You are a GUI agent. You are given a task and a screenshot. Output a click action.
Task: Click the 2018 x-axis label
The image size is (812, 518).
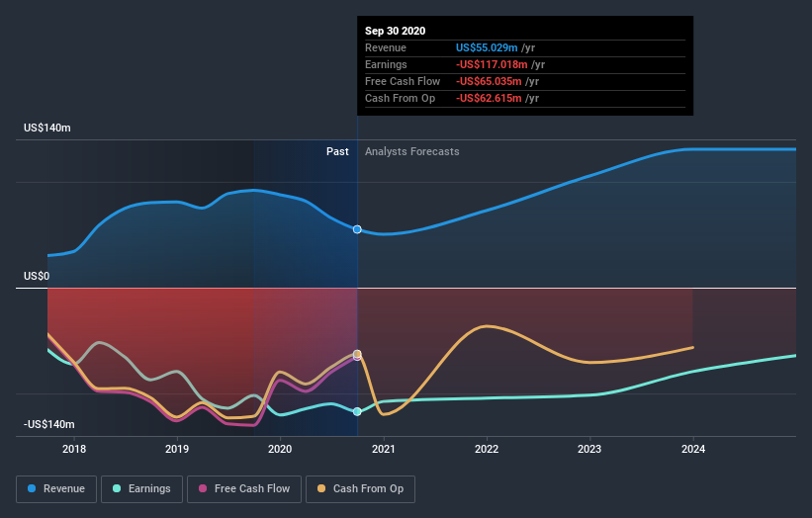click(x=74, y=449)
